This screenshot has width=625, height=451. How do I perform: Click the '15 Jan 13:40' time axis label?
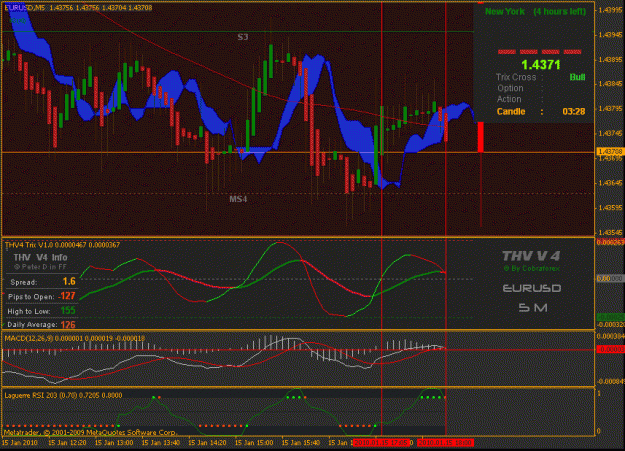click(x=161, y=443)
